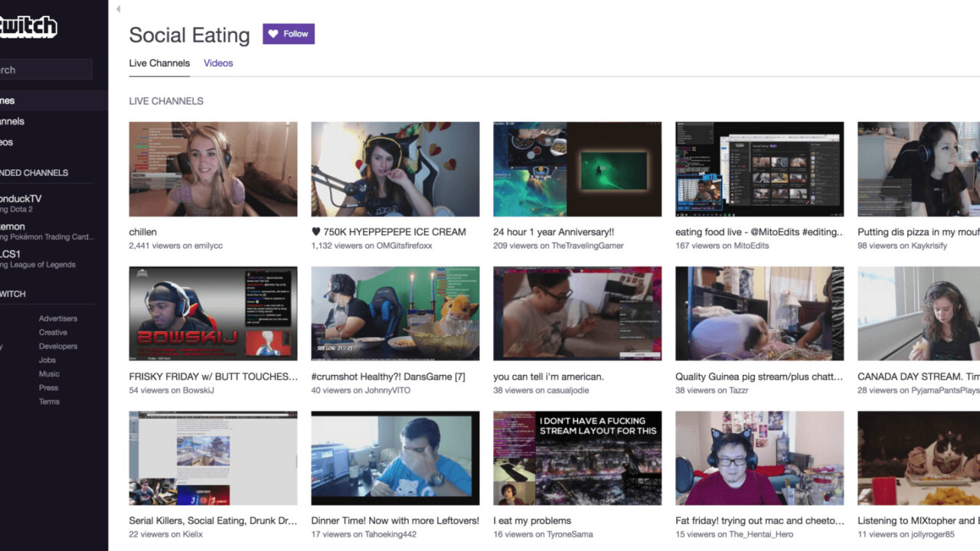Open the Quality Guinea pig stream thumbnail
The image size is (980, 551).
pos(759,314)
